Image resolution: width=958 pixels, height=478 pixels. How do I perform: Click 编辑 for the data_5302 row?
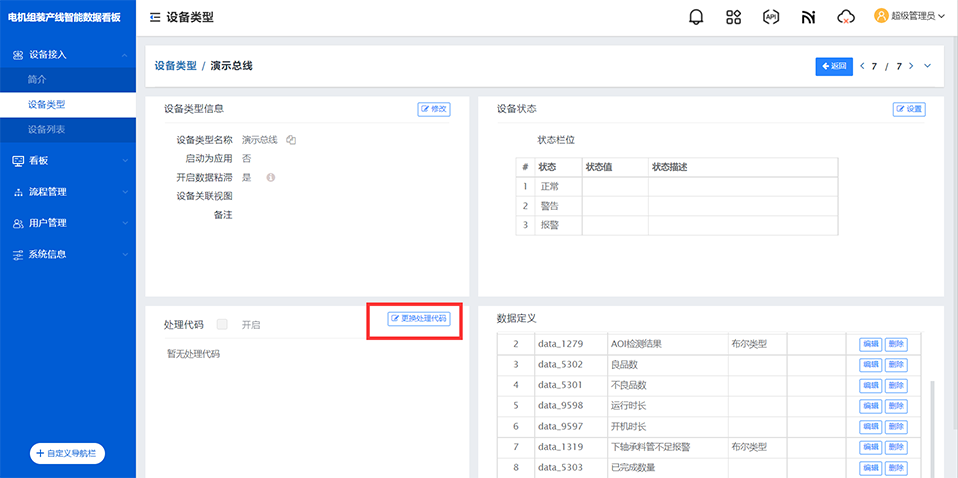click(x=869, y=365)
